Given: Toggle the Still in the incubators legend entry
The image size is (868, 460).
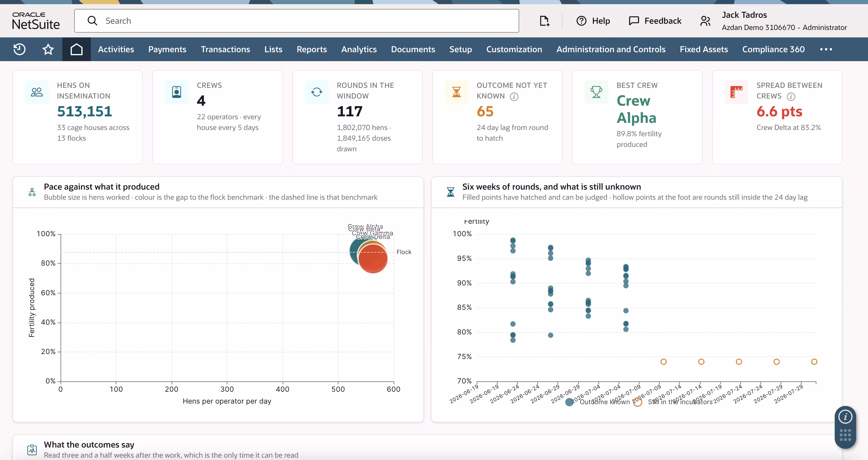Looking at the screenshot, I should (x=673, y=402).
